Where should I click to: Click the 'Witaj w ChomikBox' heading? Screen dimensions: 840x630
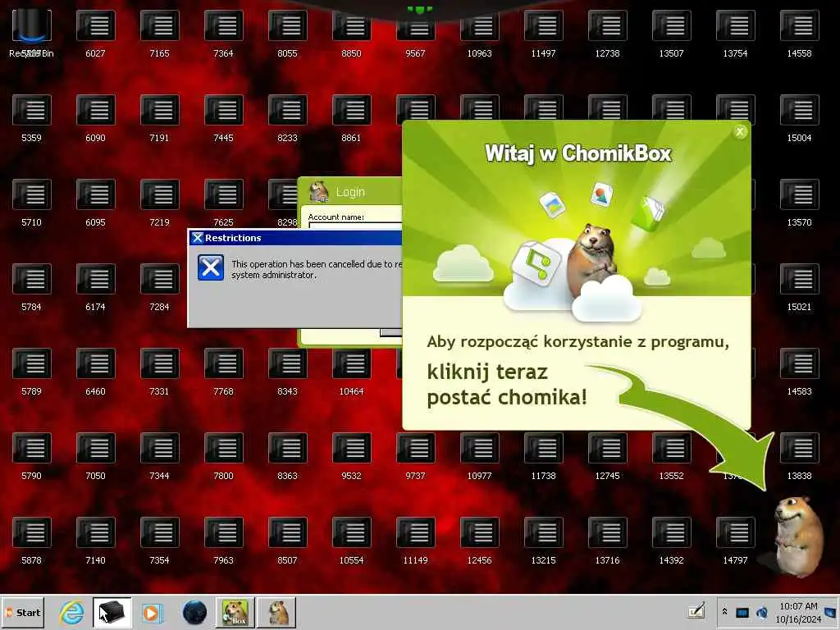coord(578,153)
